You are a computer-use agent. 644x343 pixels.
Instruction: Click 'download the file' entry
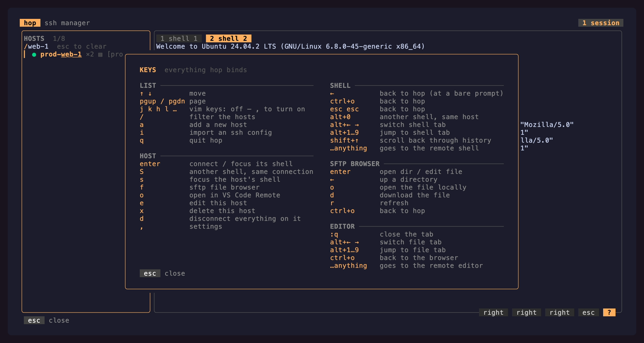415,195
